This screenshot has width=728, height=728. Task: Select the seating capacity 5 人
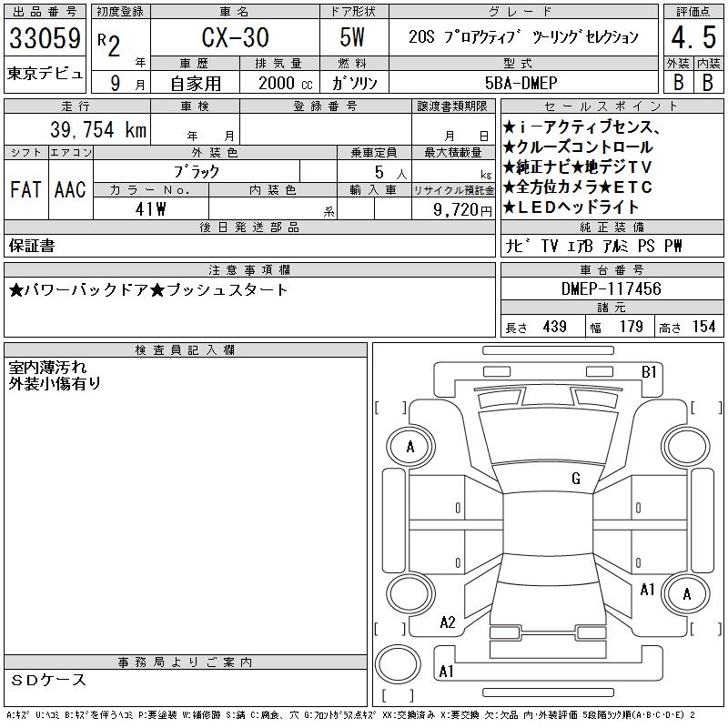(391, 173)
